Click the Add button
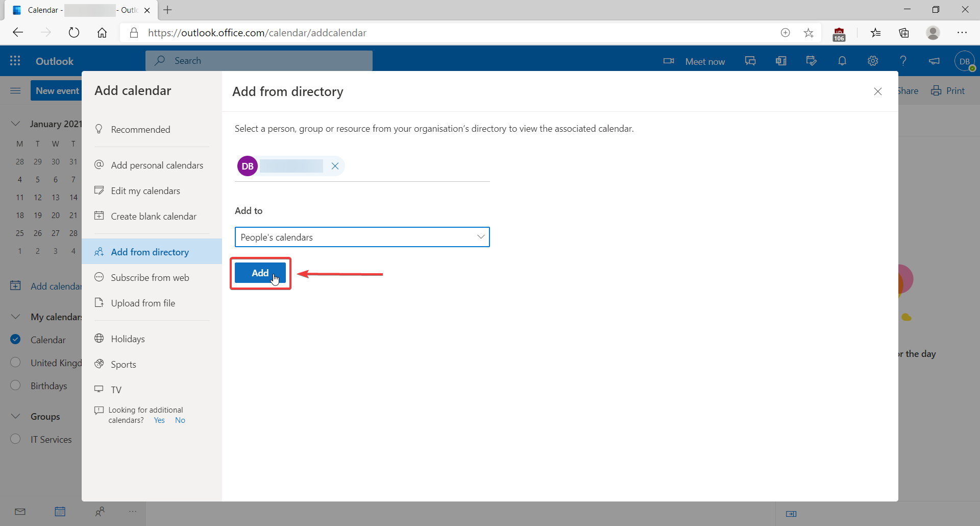This screenshot has width=980, height=526. (x=260, y=273)
